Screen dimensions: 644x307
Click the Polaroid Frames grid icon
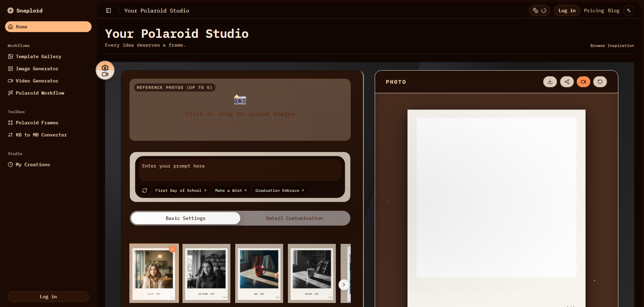[11, 123]
